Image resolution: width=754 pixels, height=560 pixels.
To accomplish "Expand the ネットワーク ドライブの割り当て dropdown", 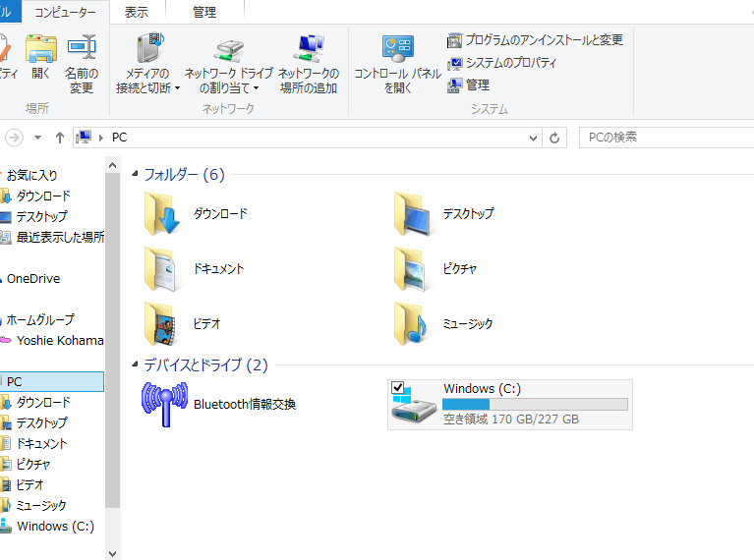I will tap(256, 88).
